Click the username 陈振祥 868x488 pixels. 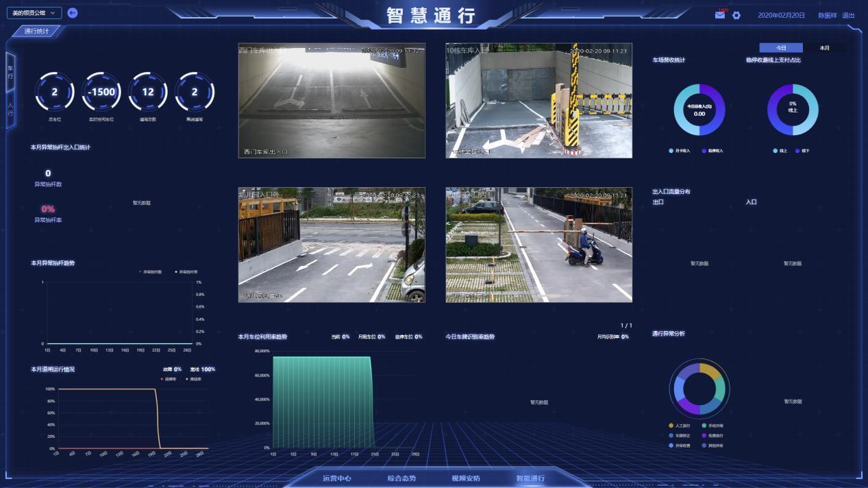[x=827, y=15]
